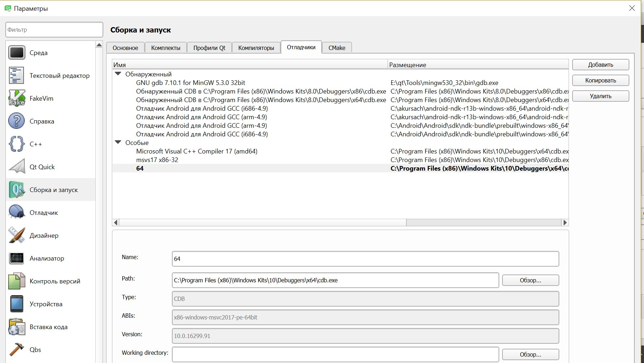Click in the Фильтр search field

coord(54,30)
